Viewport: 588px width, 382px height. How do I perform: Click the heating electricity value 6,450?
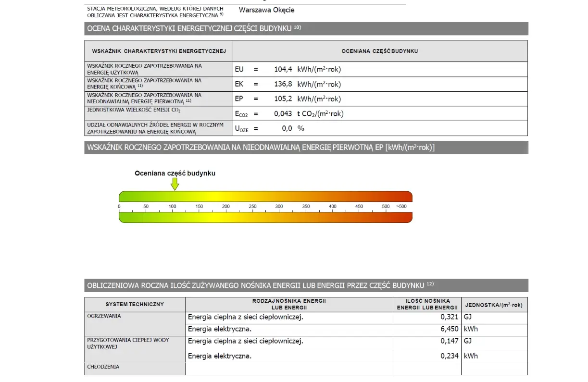[450, 329]
